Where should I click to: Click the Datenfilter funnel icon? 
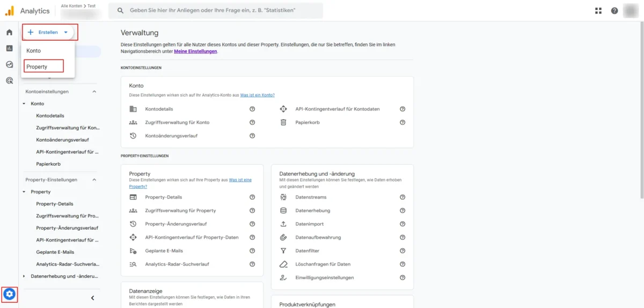[x=283, y=251]
